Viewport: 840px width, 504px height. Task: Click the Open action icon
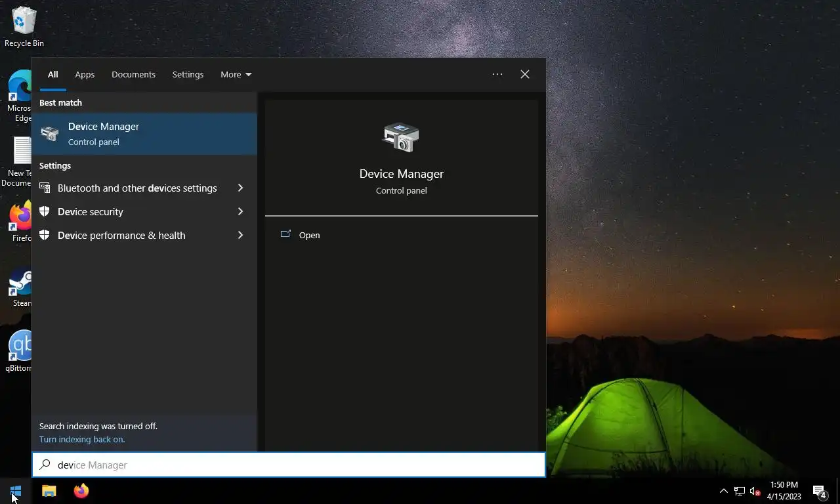(285, 234)
